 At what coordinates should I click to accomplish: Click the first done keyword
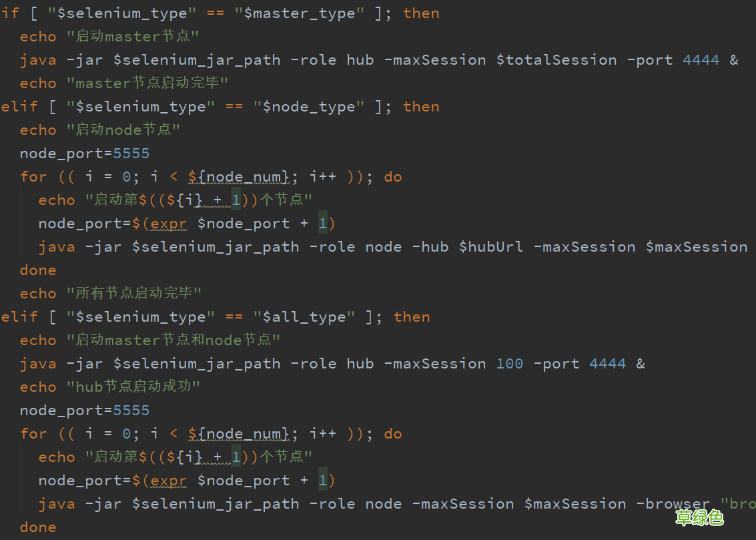click(37, 270)
